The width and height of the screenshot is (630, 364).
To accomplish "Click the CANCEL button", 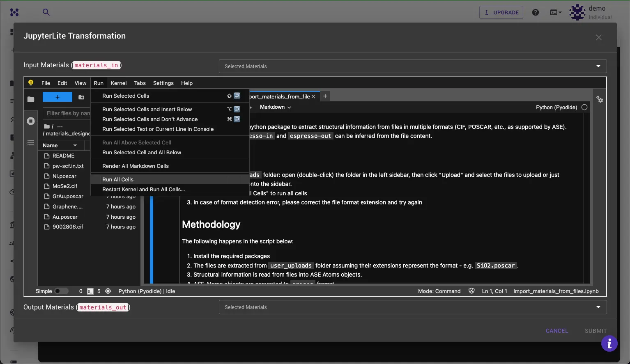I will (x=556, y=331).
